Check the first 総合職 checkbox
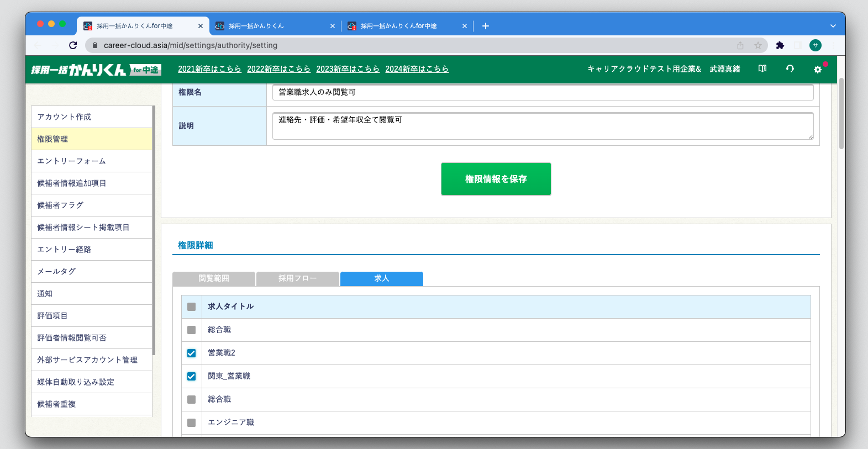Image resolution: width=868 pixels, height=449 pixels. coord(192,330)
